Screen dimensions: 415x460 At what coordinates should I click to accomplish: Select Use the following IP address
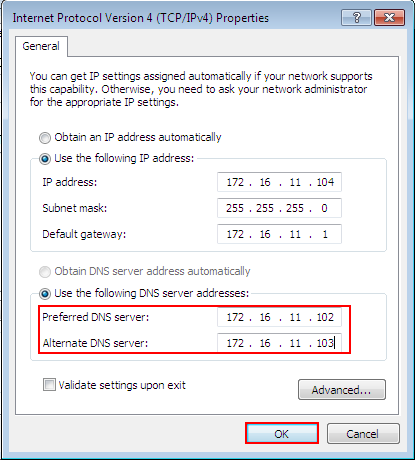116,158
